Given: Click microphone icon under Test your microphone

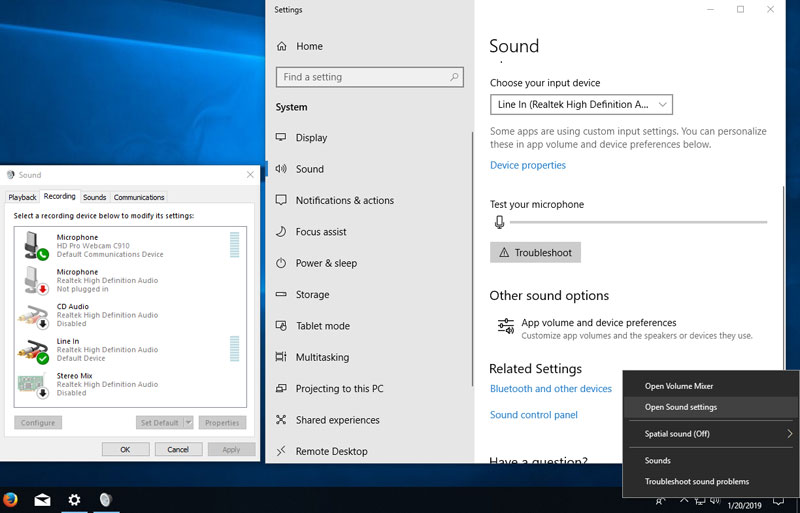Looking at the screenshot, I should 499,222.
